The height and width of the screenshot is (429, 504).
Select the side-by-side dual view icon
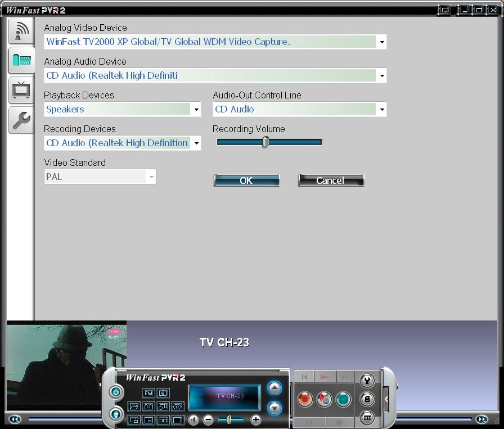pos(163,420)
